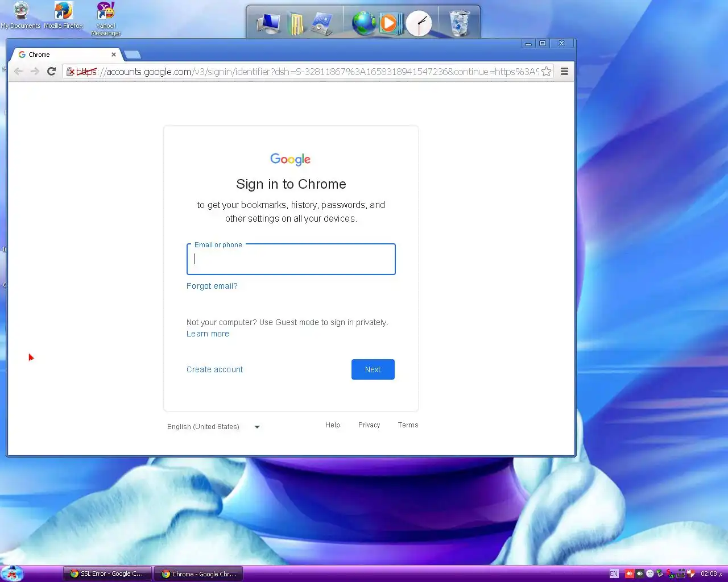Open the Chrome hamburger menu
Image resolution: width=728 pixels, height=582 pixels.
point(564,71)
